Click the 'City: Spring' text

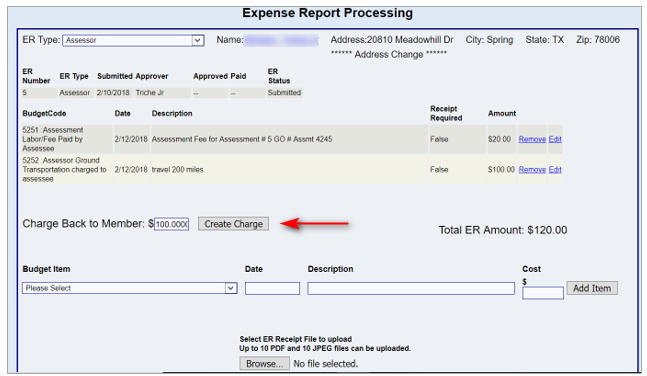(x=489, y=40)
